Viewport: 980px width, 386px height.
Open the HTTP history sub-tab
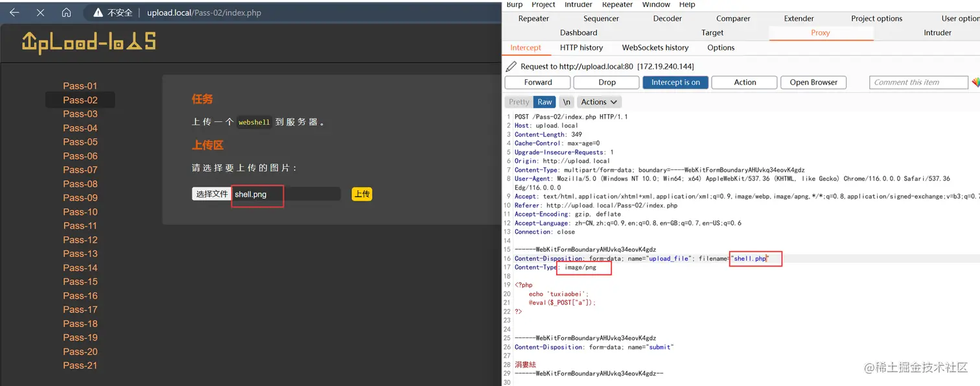coord(581,47)
